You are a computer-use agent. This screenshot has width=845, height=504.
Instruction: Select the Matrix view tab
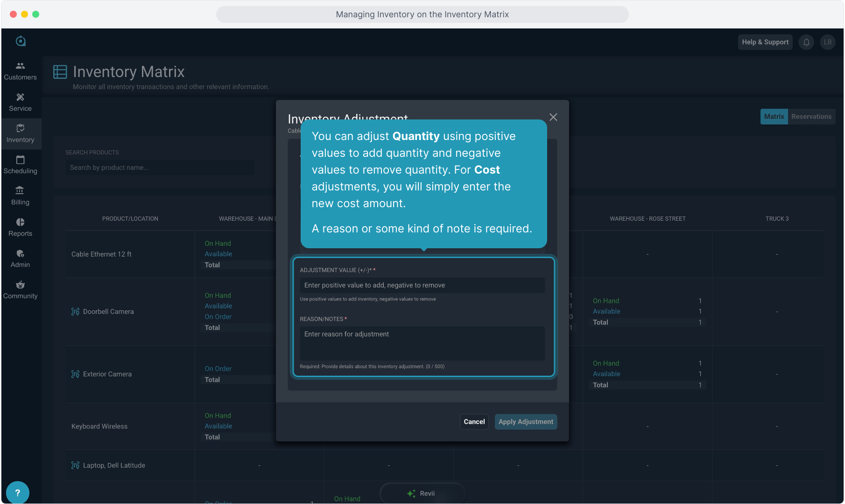click(x=774, y=117)
